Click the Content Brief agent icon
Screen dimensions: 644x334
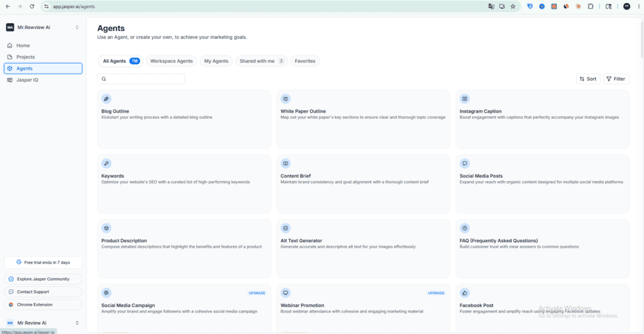click(286, 164)
